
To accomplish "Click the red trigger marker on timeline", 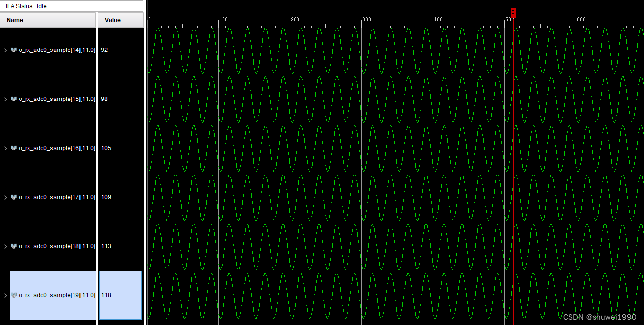I will [x=513, y=13].
